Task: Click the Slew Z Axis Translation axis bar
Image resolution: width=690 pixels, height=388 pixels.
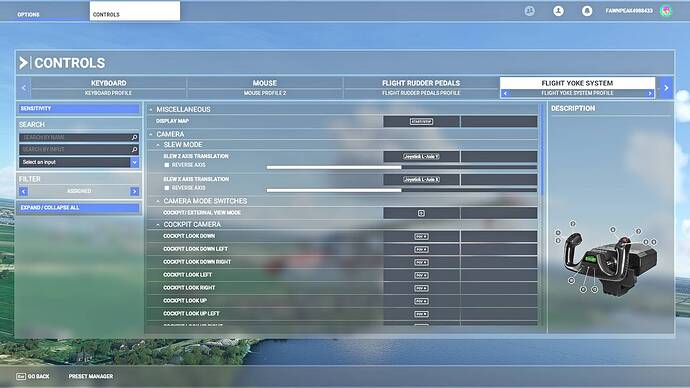Action: pyautogui.click(x=401, y=168)
